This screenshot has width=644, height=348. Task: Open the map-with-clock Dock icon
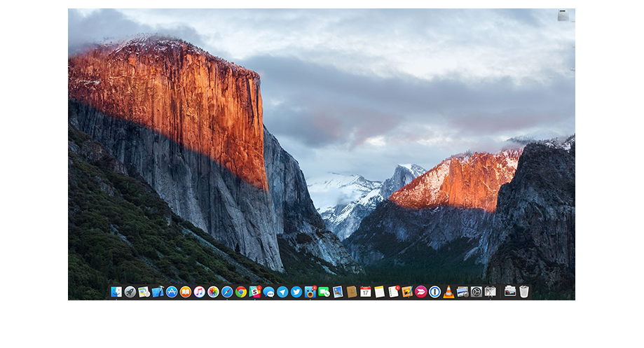pyautogui.click(x=144, y=292)
